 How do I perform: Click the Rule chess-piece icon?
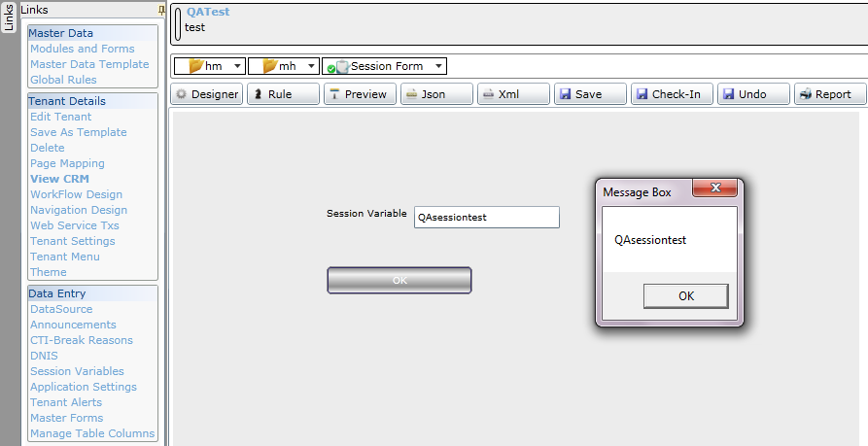click(258, 94)
